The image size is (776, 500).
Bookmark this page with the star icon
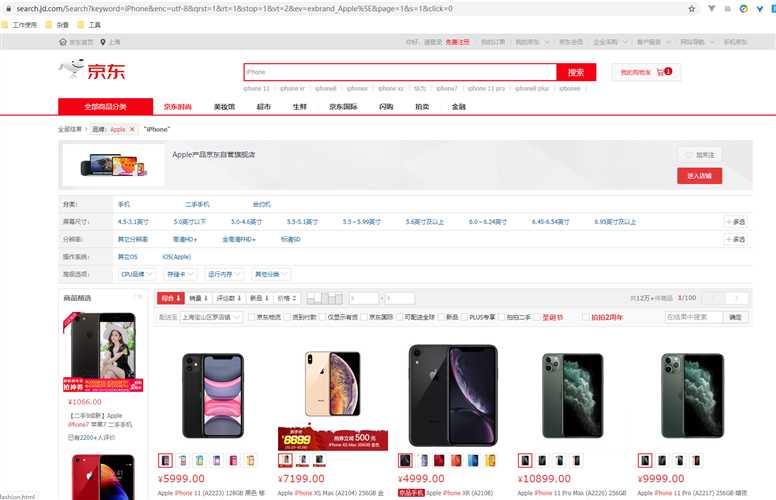691,8
